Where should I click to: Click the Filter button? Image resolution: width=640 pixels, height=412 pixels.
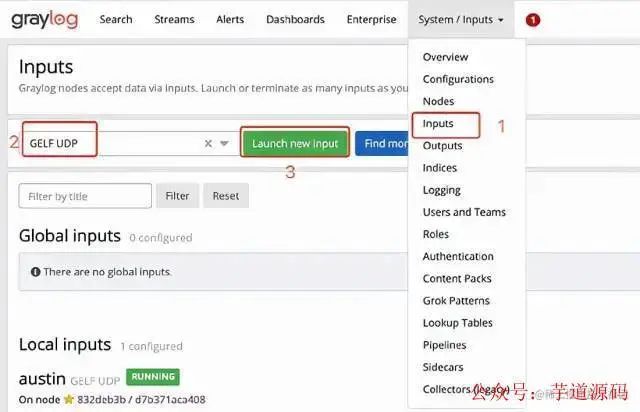pyautogui.click(x=177, y=196)
